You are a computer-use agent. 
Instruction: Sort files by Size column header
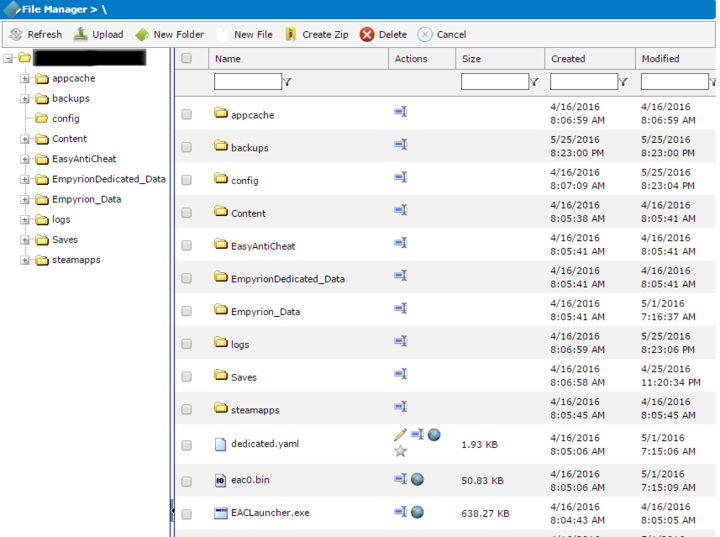pos(471,59)
